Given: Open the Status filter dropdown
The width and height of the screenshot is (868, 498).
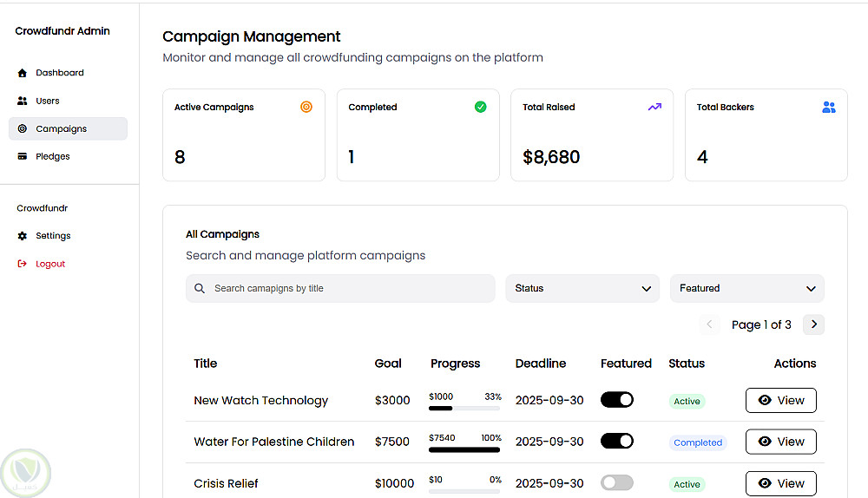Looking at the screenshot, I should [x=582, y=289].
